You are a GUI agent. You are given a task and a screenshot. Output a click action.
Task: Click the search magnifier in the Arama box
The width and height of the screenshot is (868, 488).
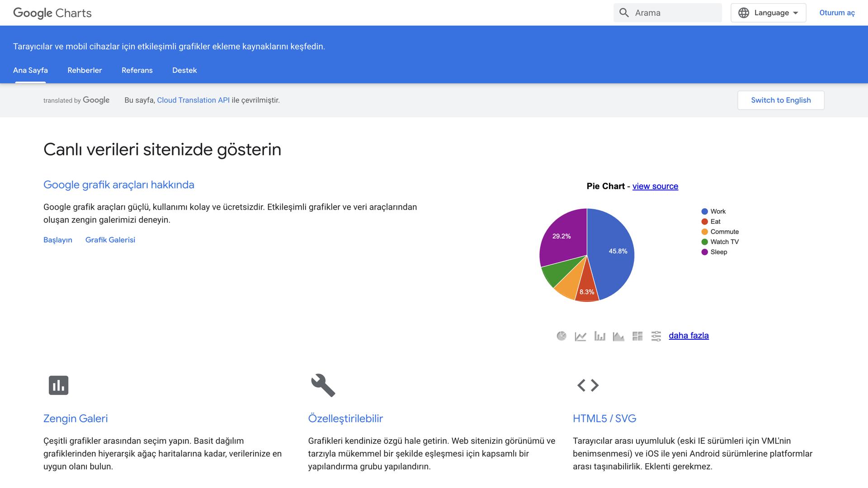tap(623, 12)
